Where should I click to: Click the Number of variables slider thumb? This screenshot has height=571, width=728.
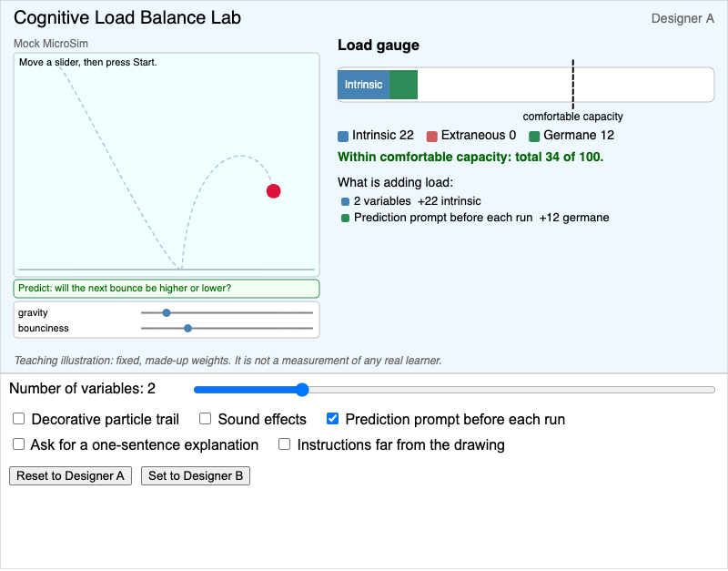(x=302, y=390)
